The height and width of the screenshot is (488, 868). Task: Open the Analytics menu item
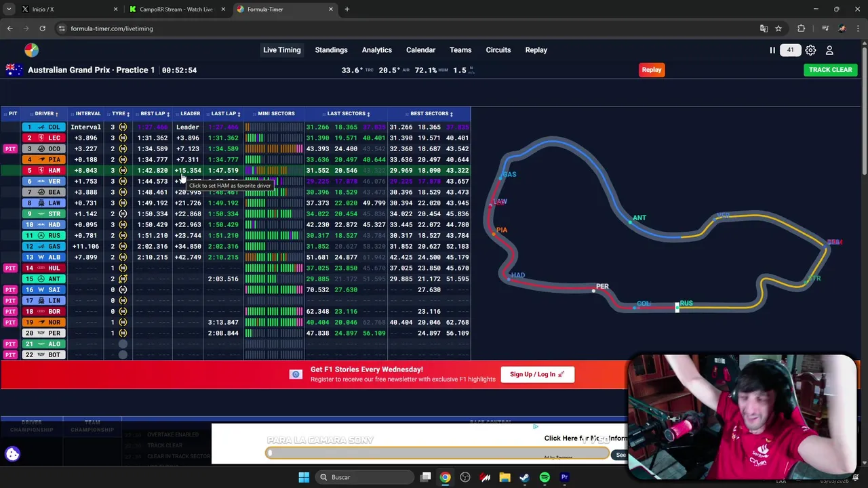point(376,50)
